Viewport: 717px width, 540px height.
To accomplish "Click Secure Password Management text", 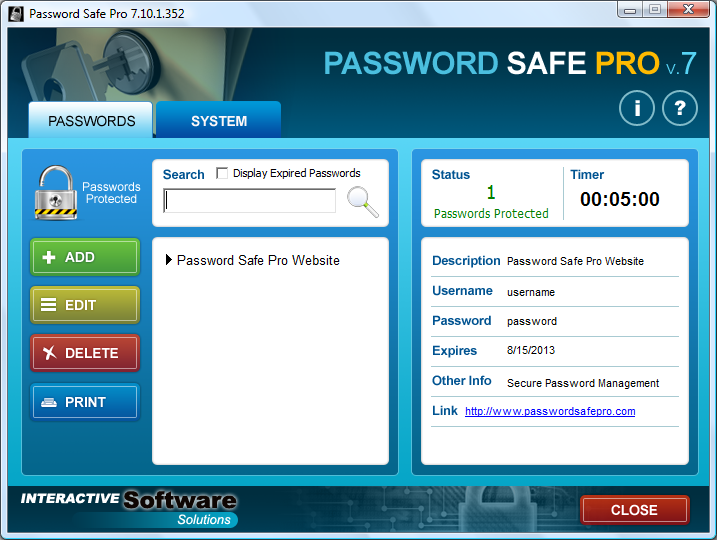I will point(583,383).
